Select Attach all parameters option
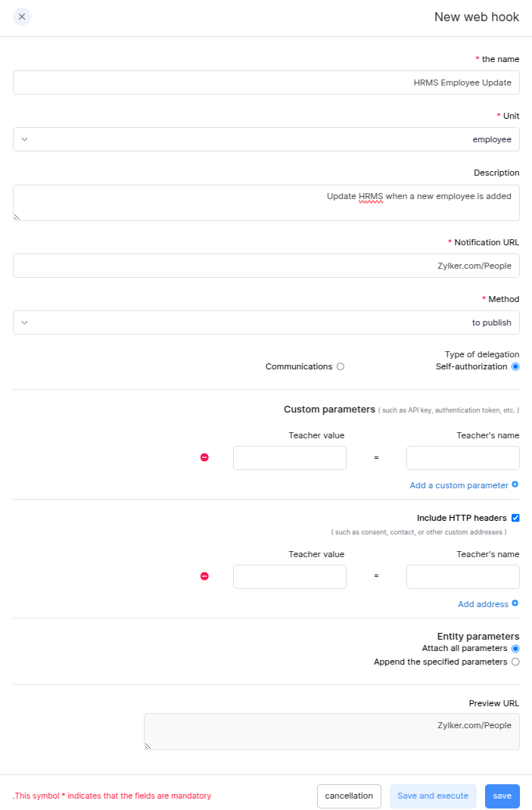This screenshot has height=810, width=532. [515, 648]
